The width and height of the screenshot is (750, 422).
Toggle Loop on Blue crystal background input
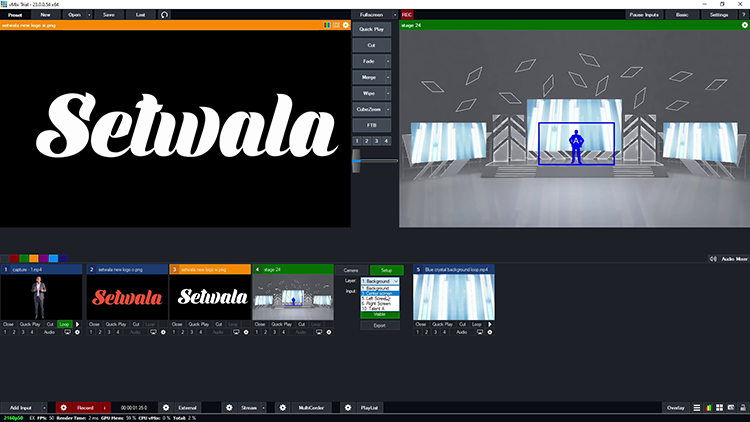coord(477,325)
